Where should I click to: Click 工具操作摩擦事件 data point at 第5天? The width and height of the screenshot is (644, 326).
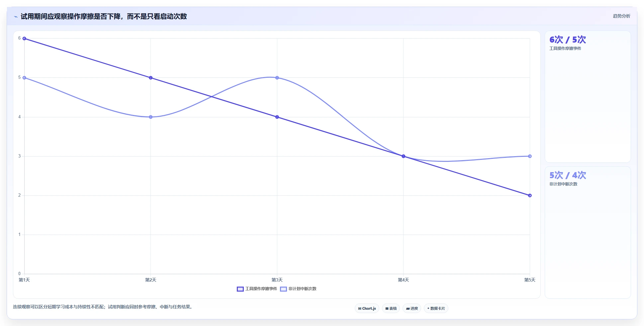(x=530, y=195)
